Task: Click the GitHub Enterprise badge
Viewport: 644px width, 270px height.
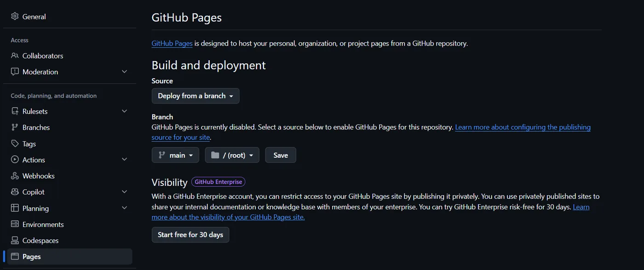Action: (x=218, y=182)
